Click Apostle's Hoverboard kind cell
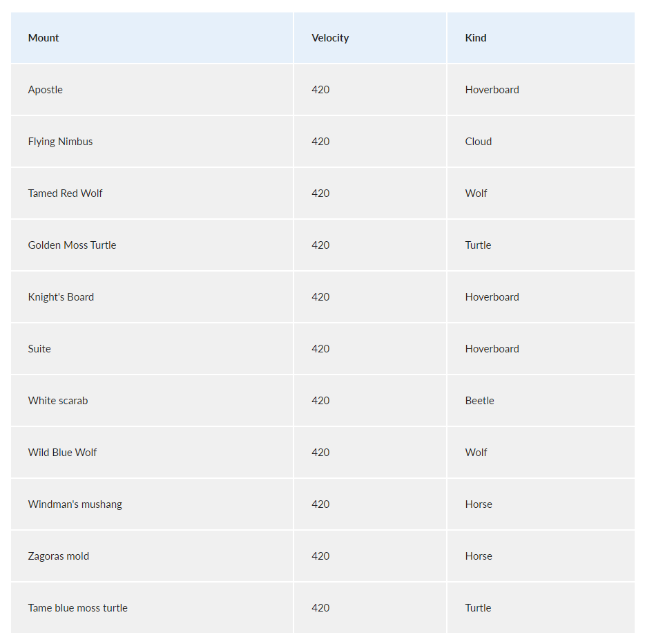 coord(541,90)
